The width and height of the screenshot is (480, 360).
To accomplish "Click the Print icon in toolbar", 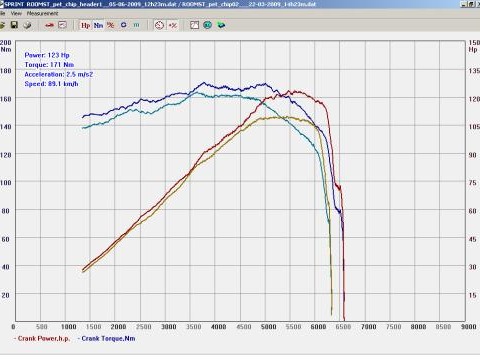I will point(27,25).
